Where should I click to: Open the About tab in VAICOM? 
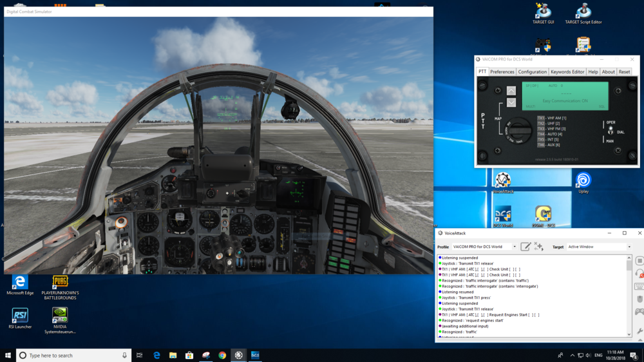click(609, 72)
